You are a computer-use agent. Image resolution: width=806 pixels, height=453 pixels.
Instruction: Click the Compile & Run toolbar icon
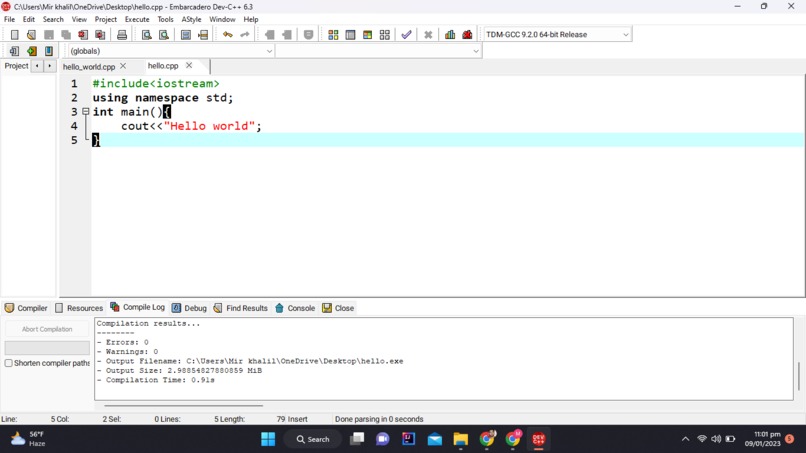(x=368, y=34)
